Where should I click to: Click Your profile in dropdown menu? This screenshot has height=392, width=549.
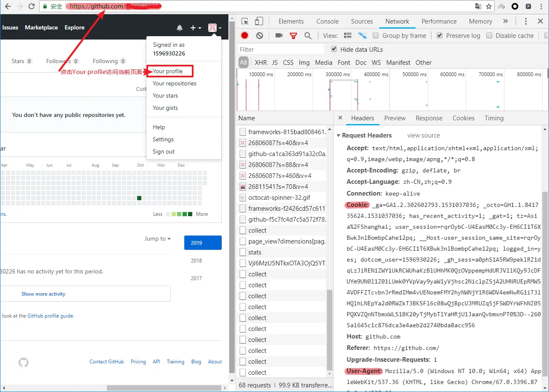pyautogui.click(x=167, y=71)
